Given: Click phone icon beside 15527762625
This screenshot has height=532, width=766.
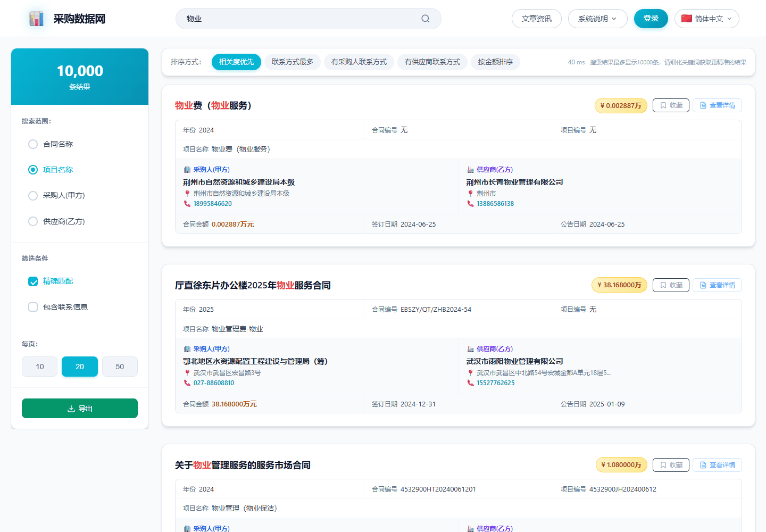Looking at the screenshot, I should [470, 383].
